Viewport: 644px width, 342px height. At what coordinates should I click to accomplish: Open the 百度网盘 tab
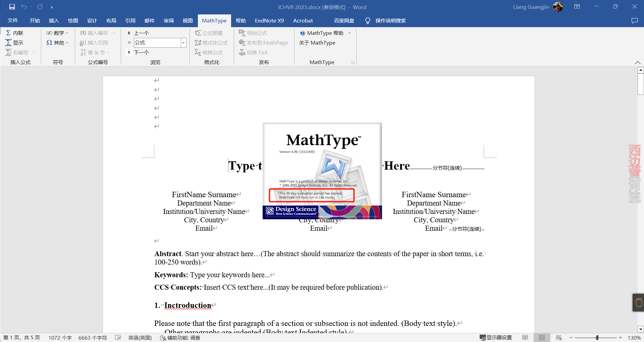pos(344,20)
